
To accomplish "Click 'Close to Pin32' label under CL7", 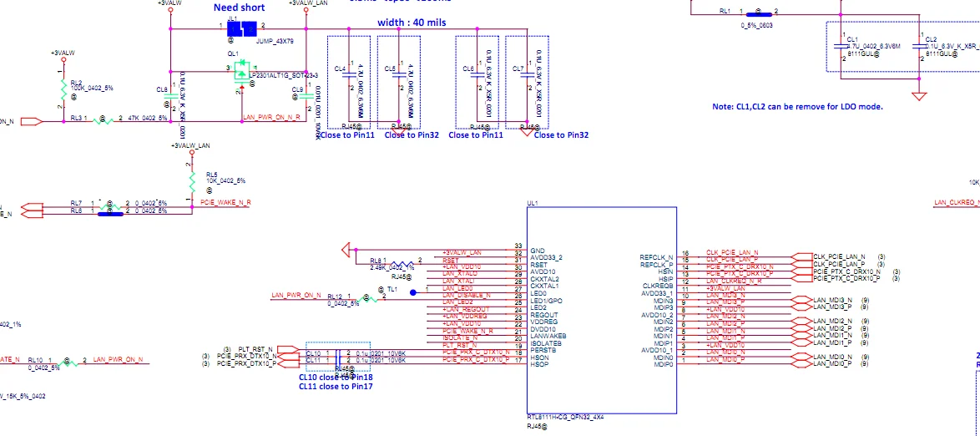I will pos(561,135).
